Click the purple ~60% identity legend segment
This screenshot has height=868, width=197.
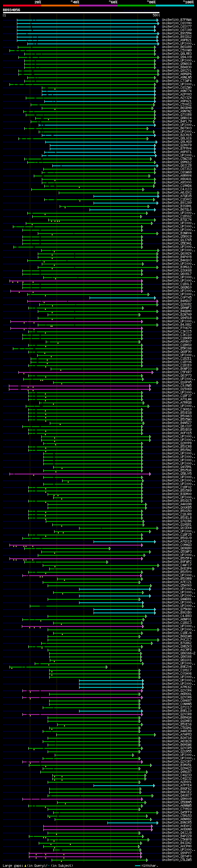tap(99, 6)
